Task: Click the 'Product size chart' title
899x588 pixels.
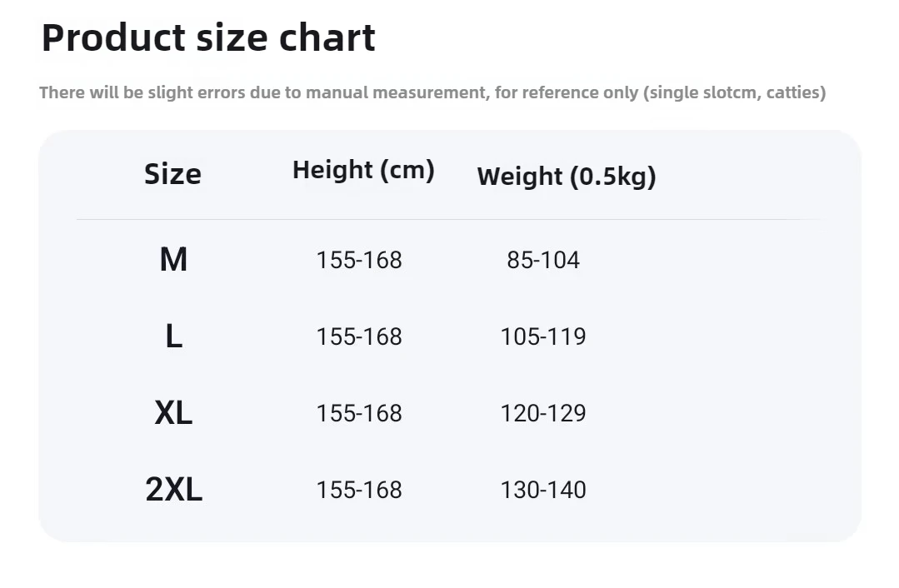Action: click(x=208, y=38)
